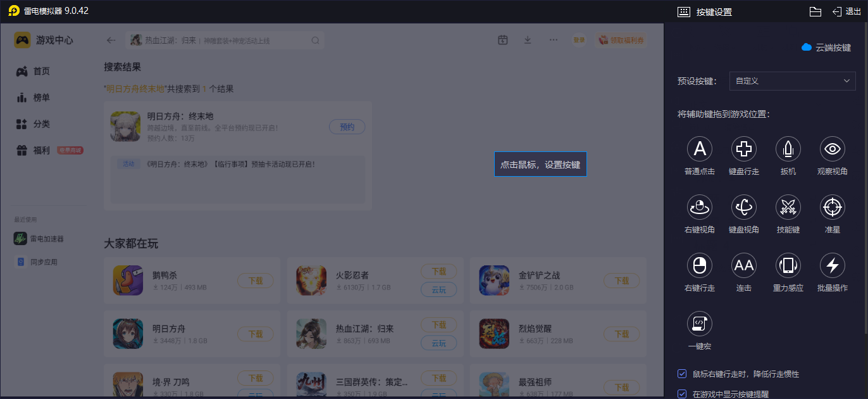868x399 pixels.
Task: Download 明日方舟
Action: 256,334
